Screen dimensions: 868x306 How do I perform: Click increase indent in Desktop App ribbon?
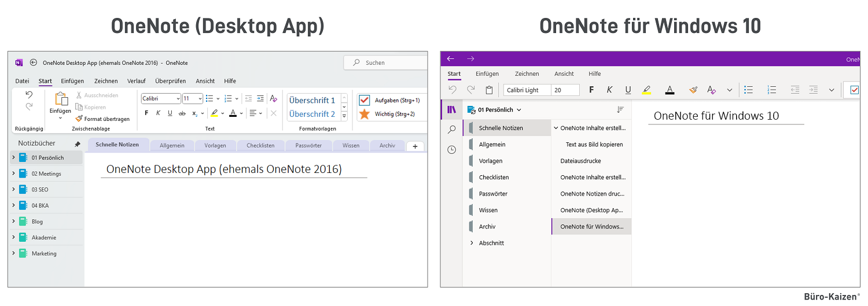(x=260, y=98)
